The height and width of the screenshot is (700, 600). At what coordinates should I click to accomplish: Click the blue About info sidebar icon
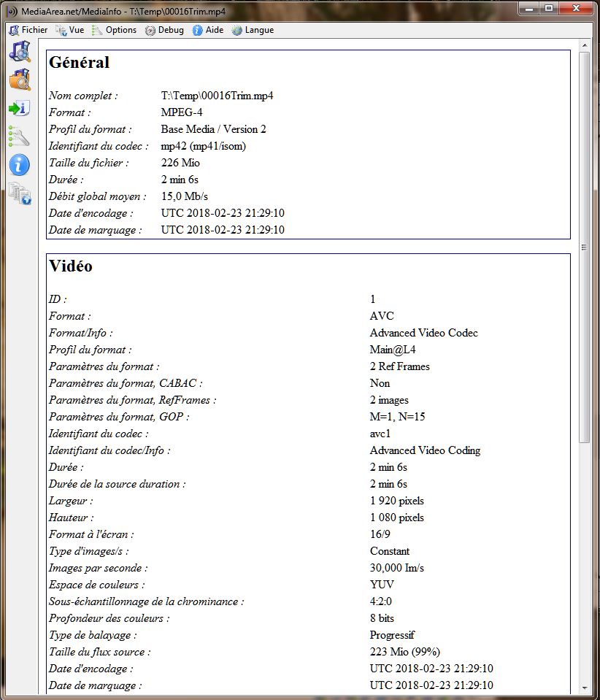[x=19, y=165]
